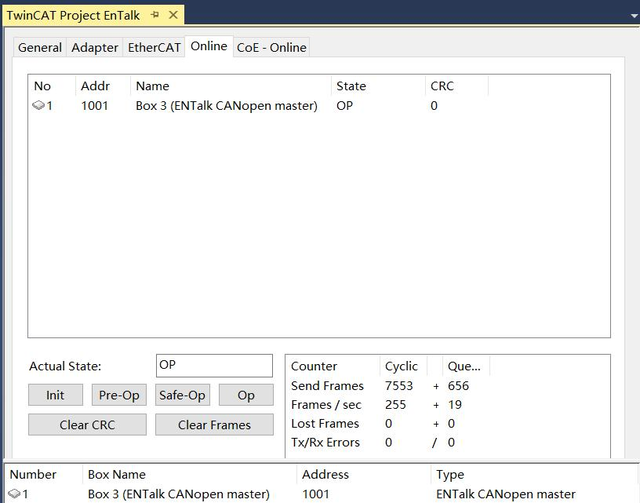
Task: Click the Send Frames row label
Action: pyautogui.click(x=327, y=386)
